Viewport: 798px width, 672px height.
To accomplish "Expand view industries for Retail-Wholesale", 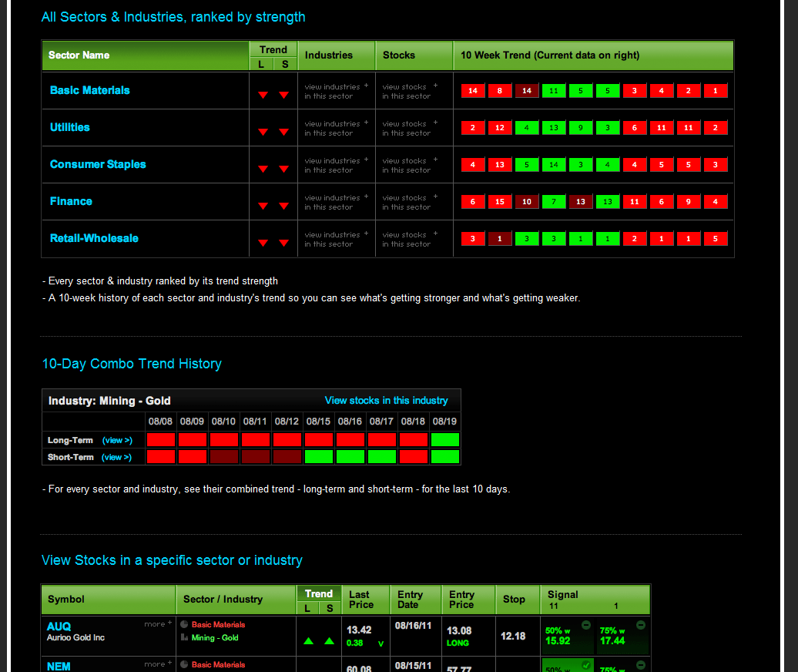I will pos(336,239).
